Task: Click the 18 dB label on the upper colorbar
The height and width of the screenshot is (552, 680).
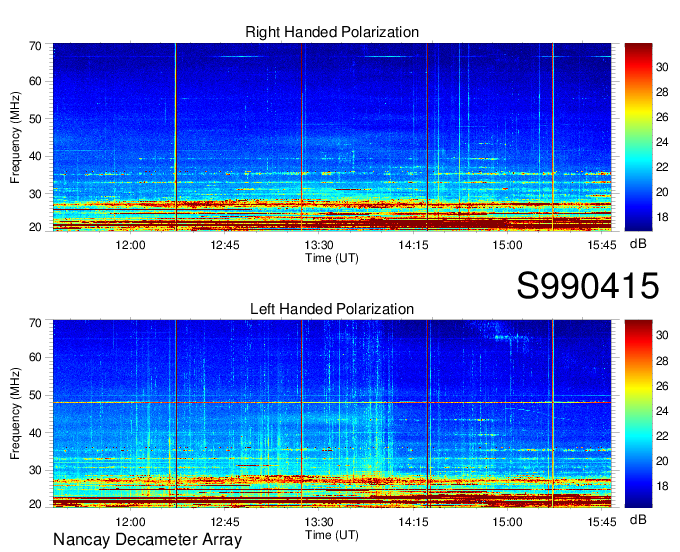Action: [x=662, y=217]
